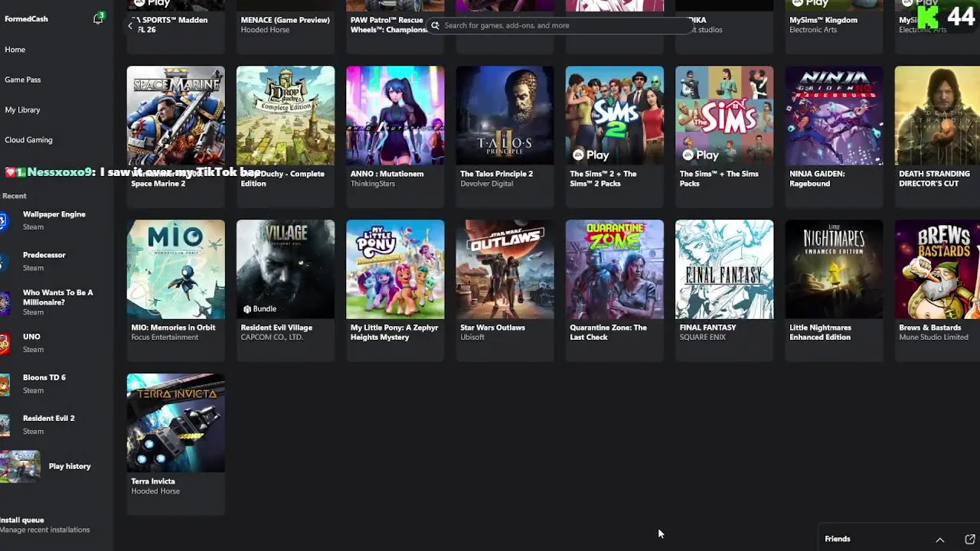The image size is (980, 551).
Task: Click the Mune Studio Limited publisher text
Action: 933,337
